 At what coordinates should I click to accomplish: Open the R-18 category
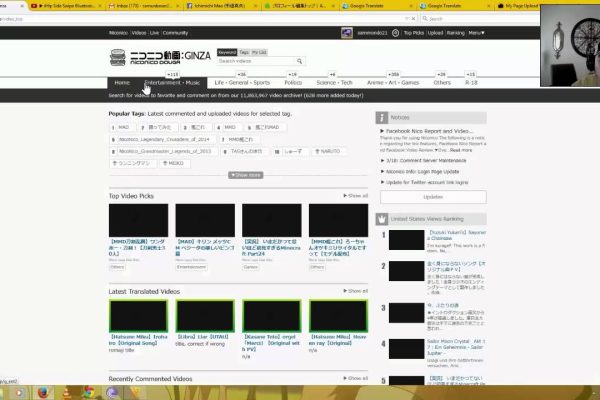pos(471,83)
